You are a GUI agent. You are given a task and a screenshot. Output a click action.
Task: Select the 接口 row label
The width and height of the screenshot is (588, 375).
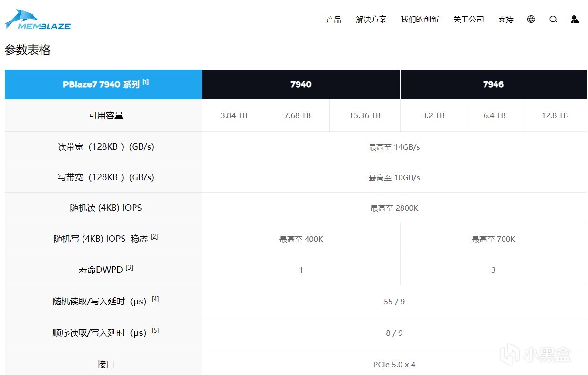click(x=106, y=365)
